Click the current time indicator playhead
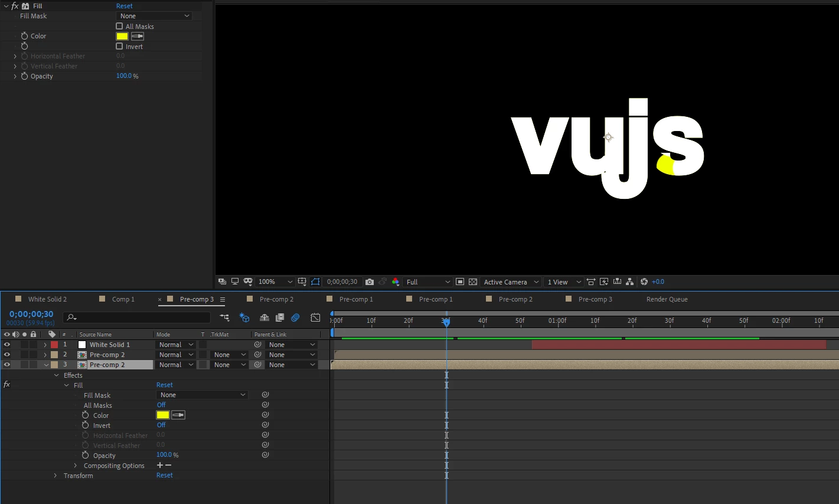The width and height of the screenshot is (839, 504). point(446,322)
